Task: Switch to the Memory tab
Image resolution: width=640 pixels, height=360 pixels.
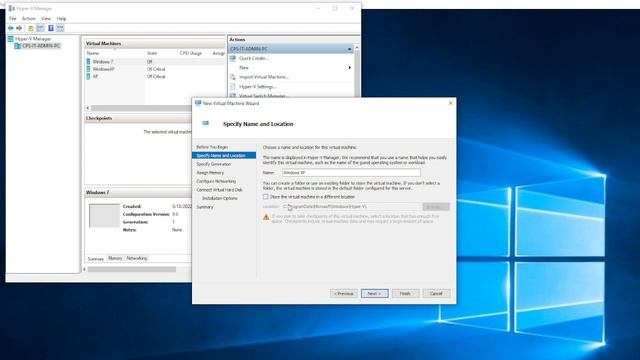Action: pyautogui.click(x=115, y=258)
